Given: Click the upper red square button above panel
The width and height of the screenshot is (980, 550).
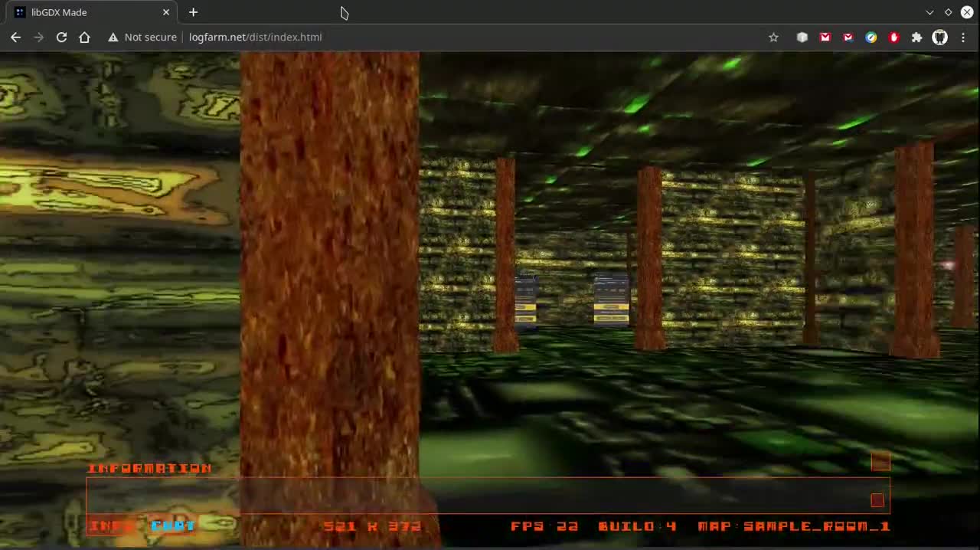Looking at the screenshot, I should pyautogui.click(x=880, y=461).
